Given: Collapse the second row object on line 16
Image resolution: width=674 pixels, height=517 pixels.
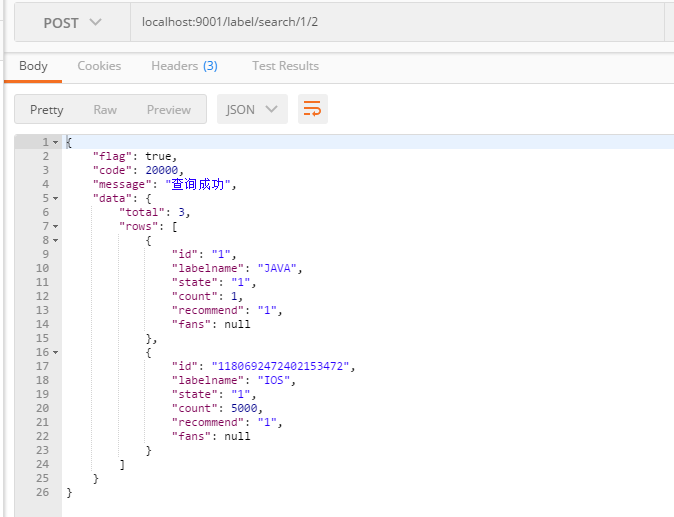Looking at the screenshot, I should pyautogui.click(x=55, y=352).
